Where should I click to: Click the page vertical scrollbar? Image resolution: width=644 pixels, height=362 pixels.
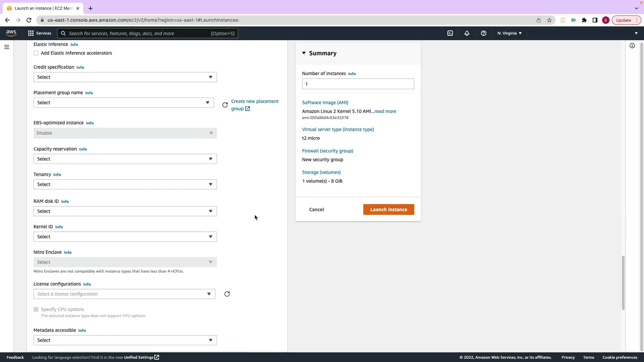point(623,283)
